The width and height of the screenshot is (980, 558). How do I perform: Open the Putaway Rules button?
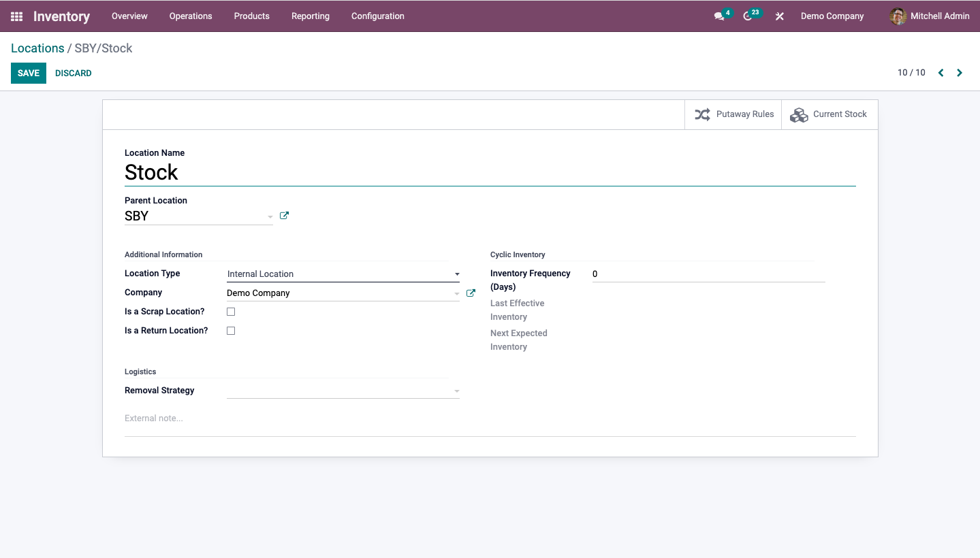point(733,114)
